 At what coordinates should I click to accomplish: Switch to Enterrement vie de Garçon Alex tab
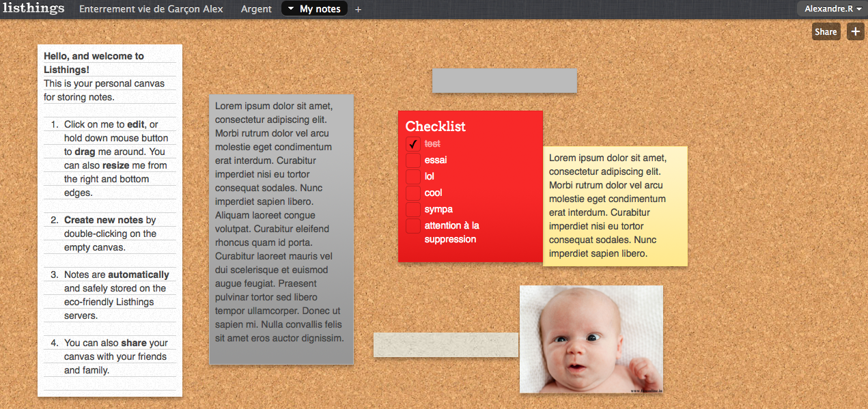pos(151,9)
